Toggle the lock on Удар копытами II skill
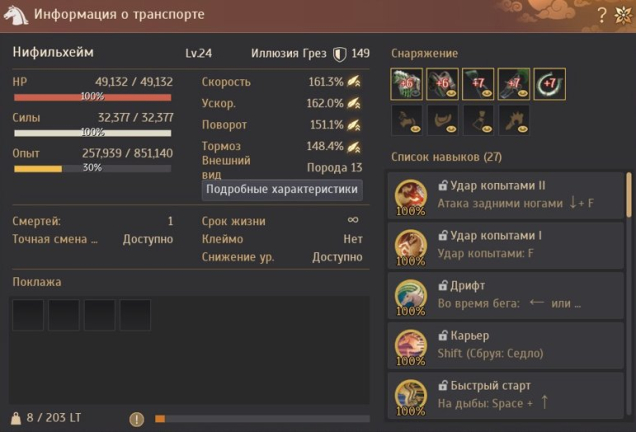The height and width of the screenshot is (432, 636). coord(443,185)
